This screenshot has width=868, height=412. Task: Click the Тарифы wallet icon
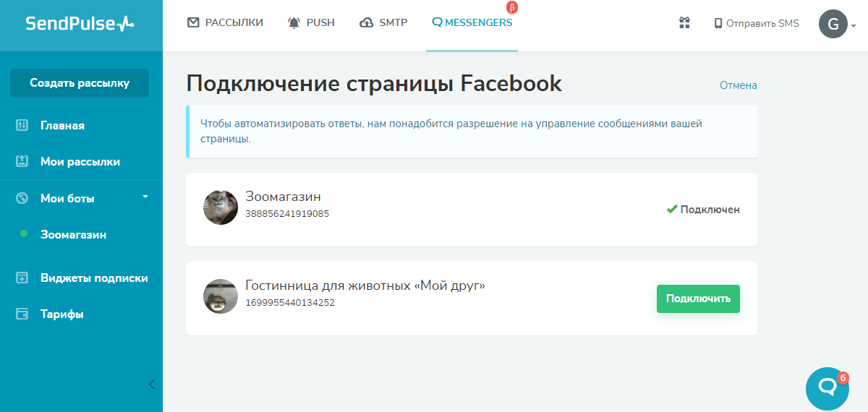[22, 314]
